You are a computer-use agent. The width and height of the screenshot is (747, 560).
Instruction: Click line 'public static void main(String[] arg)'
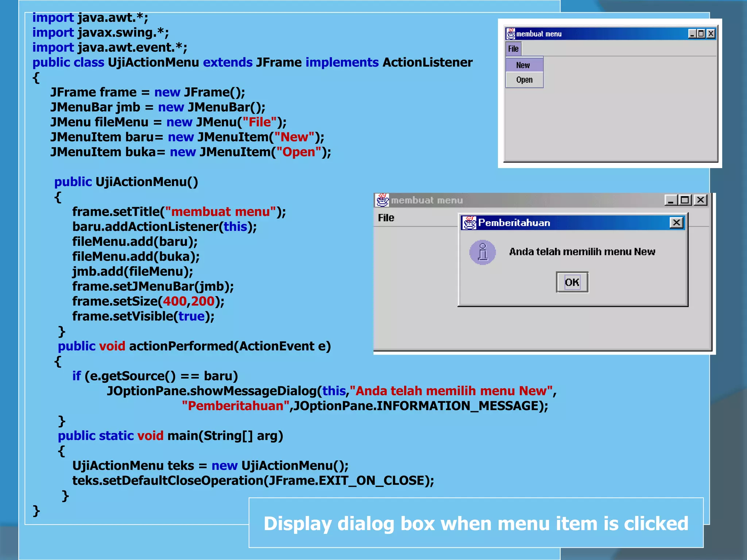point(170,436)
